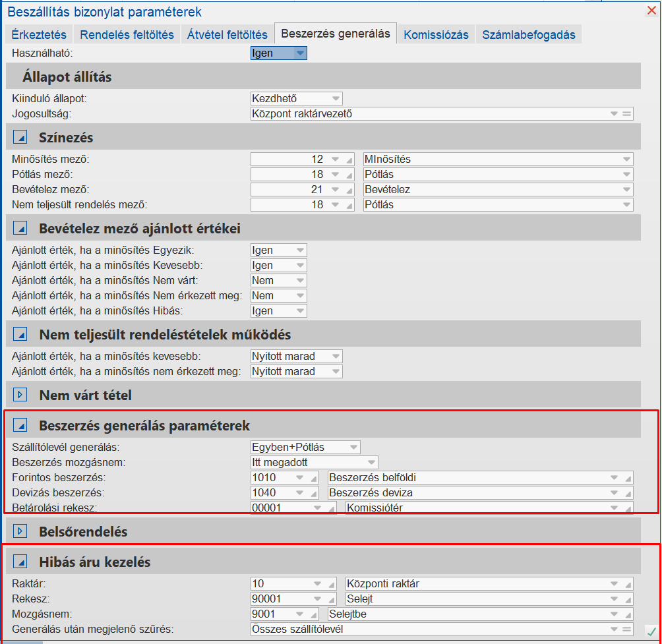The height and width of the screenshot is (644, 662).
Task: Open the Szállítólevél generálás dropdown
Action: pyautogui.click(x=353, y=448)
